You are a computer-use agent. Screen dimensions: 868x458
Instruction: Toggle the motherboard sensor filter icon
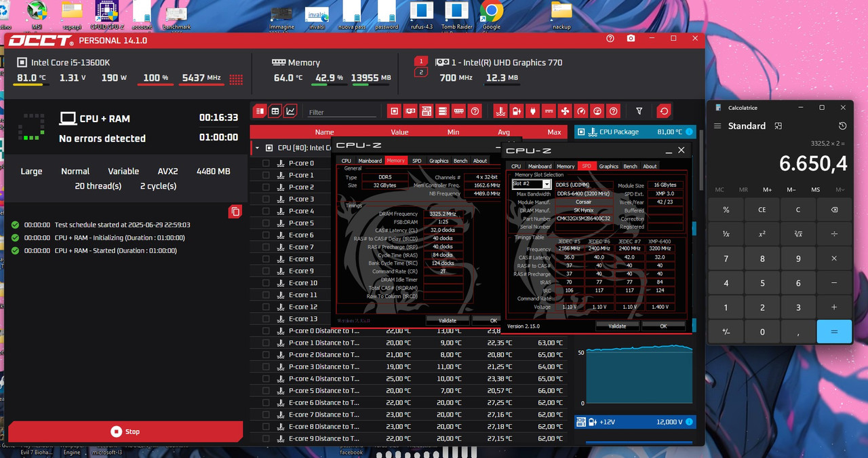(427, 111)
